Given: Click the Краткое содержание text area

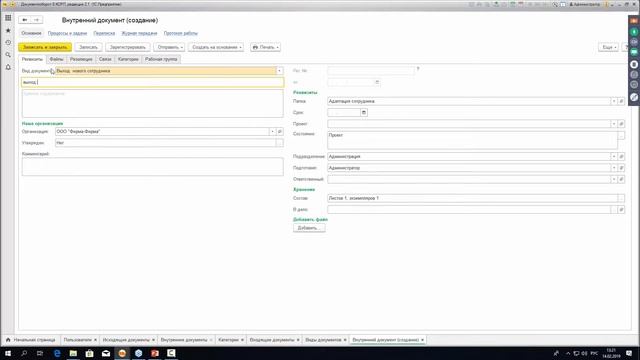Looking at the screenshot, I should pyautogui.click(x=153, y=104).
